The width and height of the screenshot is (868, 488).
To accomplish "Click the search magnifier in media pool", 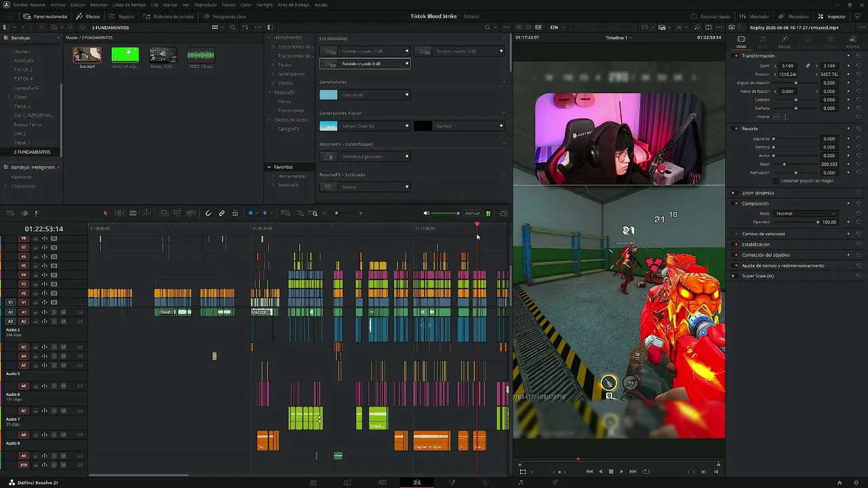I will 233,27.
